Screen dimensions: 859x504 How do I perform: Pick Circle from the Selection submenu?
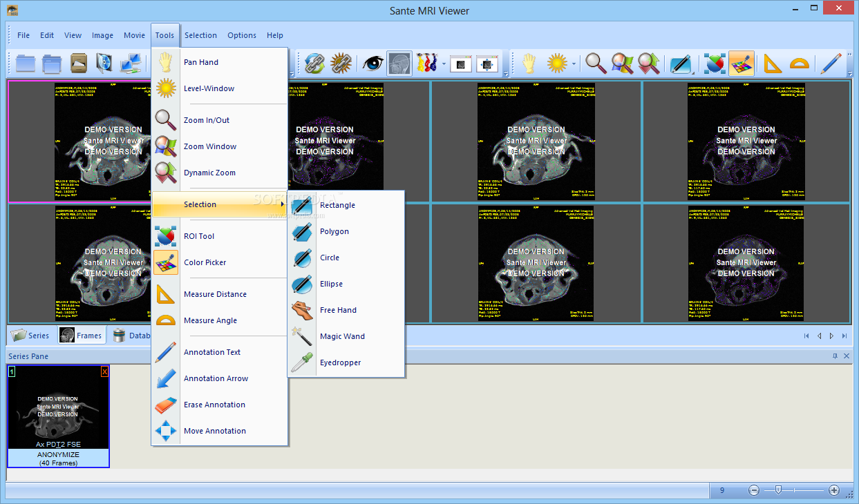[x=346, y=258]
